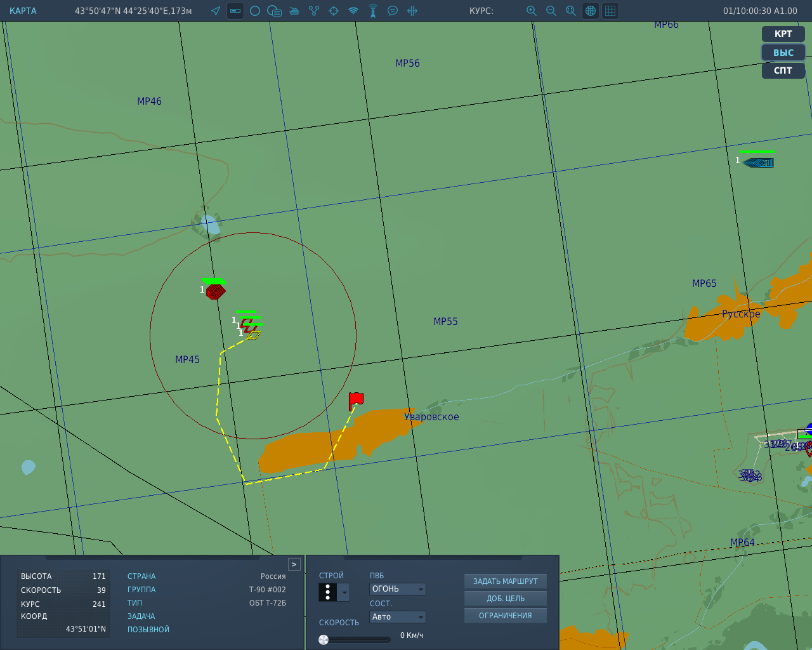
Task: Click the radio antenna tower icon
Action: click(x=373, y=11)
